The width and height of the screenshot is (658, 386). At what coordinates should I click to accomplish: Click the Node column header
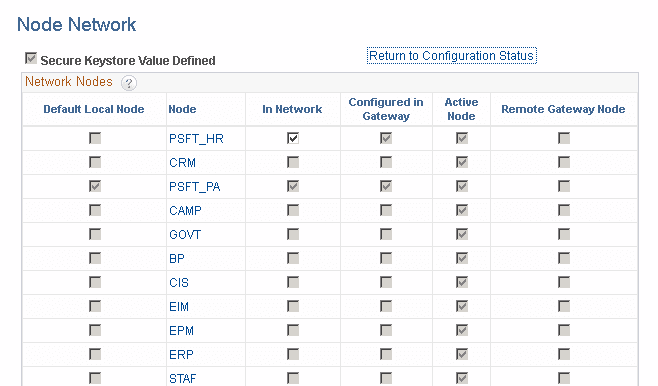pos(182,109)
